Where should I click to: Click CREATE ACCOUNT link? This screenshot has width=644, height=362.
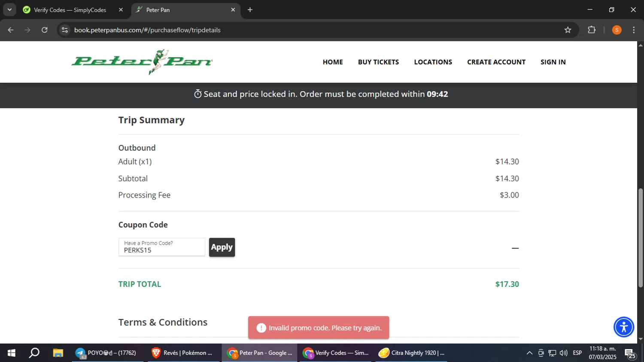pos(496,62)
